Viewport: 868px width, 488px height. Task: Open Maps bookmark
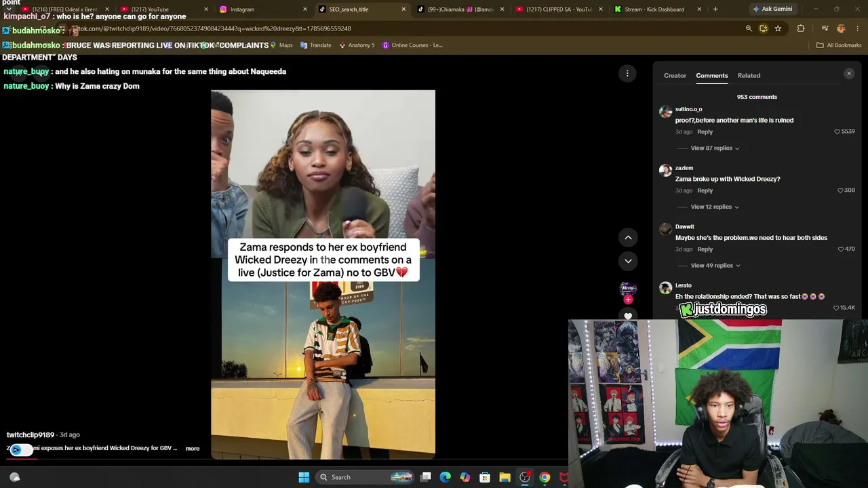coord(281,45)
